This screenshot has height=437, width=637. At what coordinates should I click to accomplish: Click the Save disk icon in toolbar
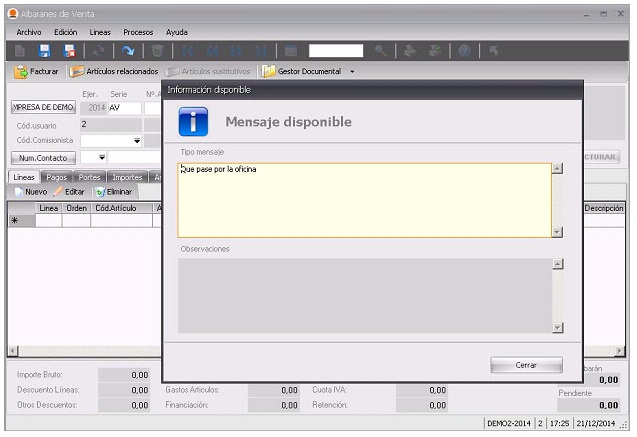tap(43, 50)
